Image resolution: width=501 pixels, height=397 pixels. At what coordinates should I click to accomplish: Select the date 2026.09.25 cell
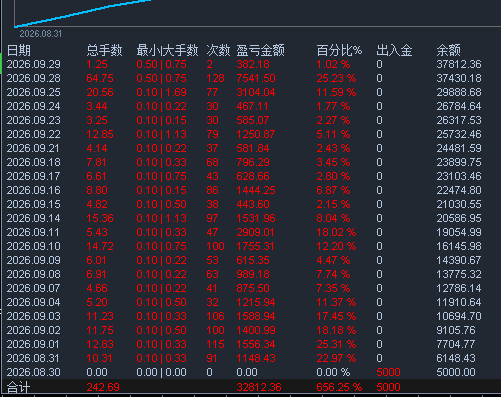point(34,92)
